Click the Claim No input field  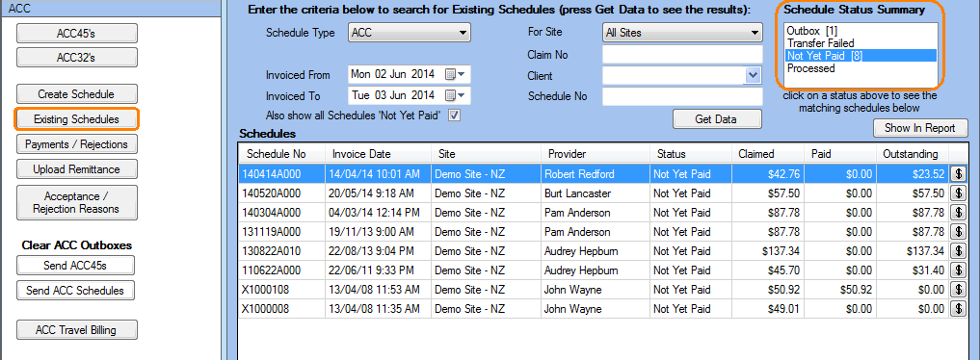tap(682, 54)
